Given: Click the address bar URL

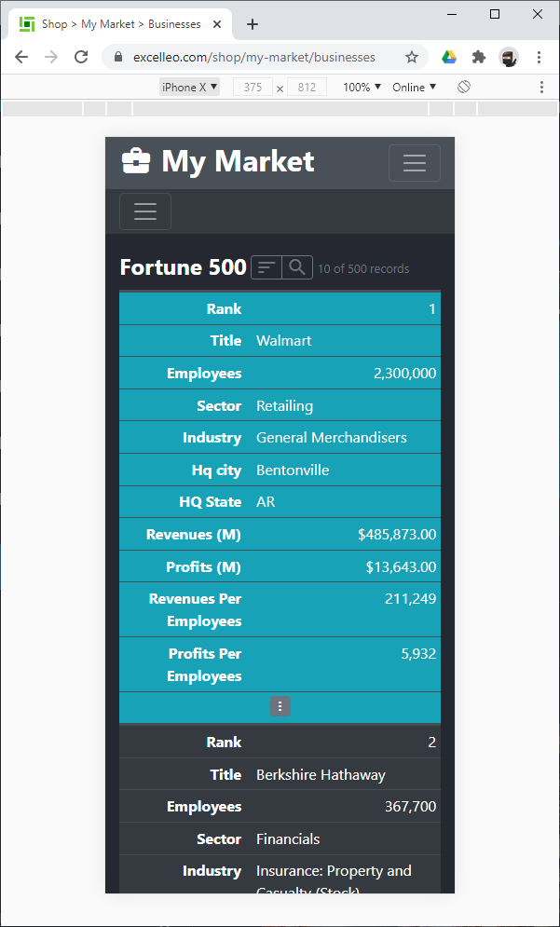Looking at the screenshot, I should click(254, 58).
